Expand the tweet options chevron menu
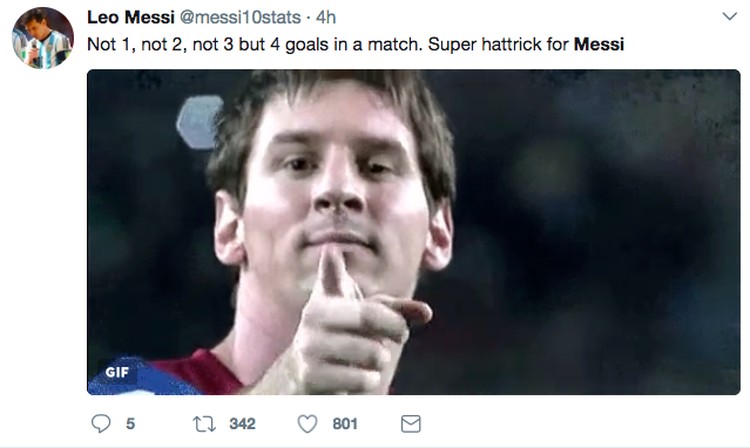The image size is (750, 448). pos(728,17)
